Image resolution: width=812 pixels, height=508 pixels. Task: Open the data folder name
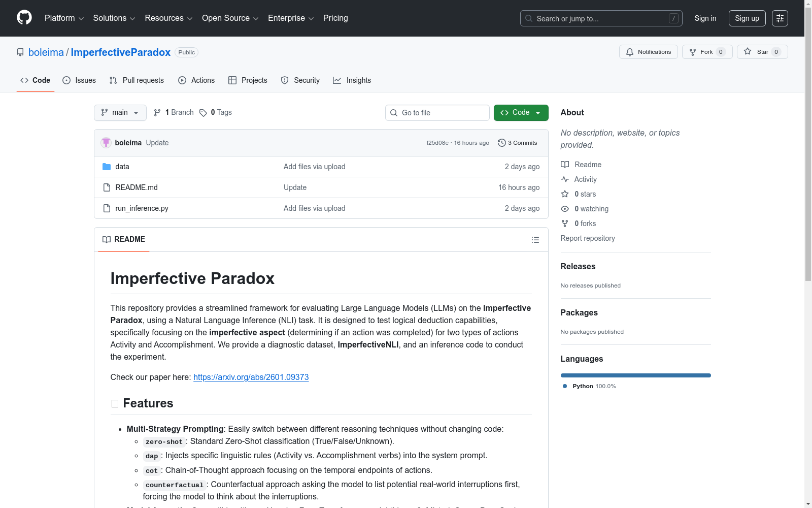[122, 167]
